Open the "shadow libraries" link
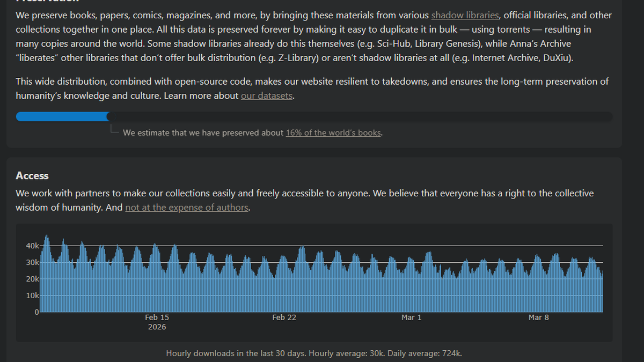Image resolution: width=644 pixels, height=362 pixels. pos(465,15)
